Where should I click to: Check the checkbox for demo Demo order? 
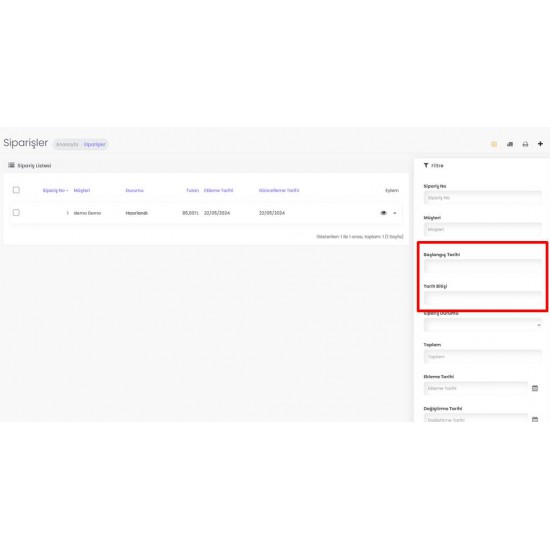[16, 213]
